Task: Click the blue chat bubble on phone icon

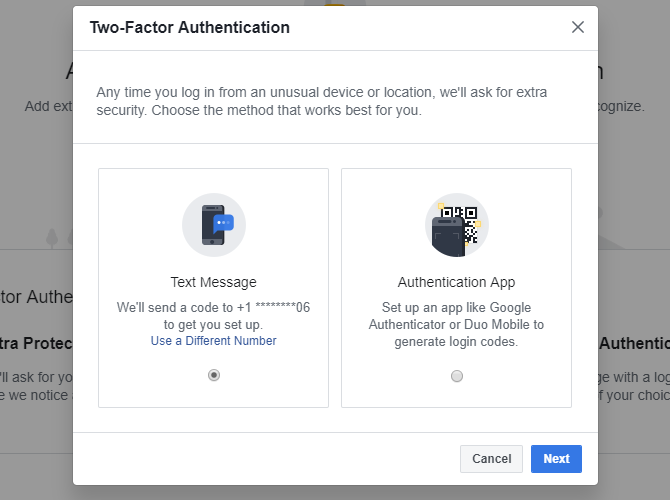Action: point(223,223)
